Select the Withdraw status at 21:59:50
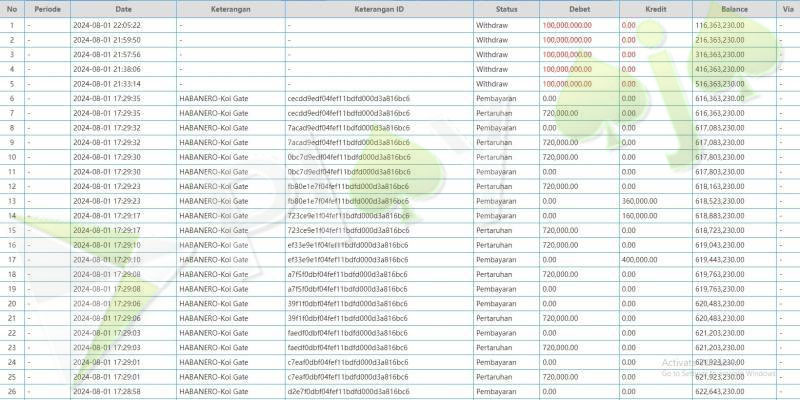The image size is (800, 400). pos(492,39)
